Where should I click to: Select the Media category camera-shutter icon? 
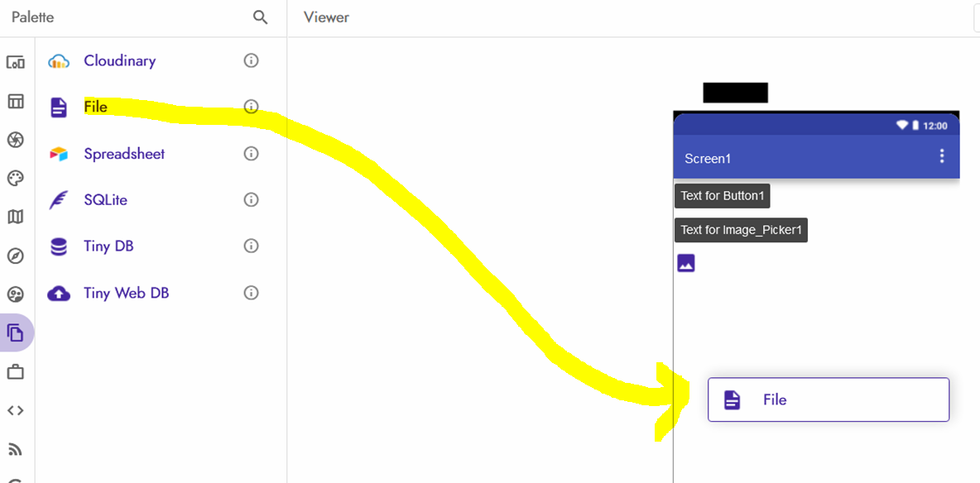pos(15,140)
